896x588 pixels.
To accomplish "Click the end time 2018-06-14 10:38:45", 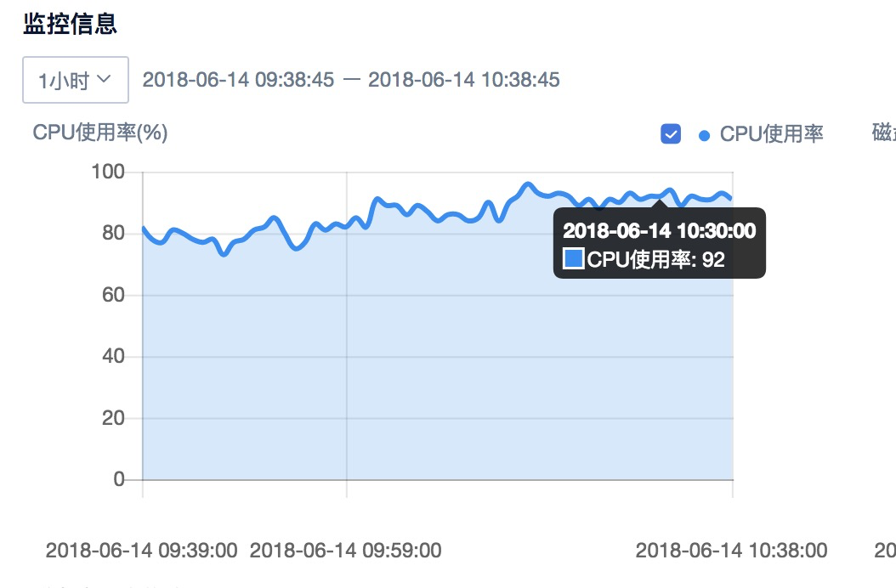I will 464,79.
